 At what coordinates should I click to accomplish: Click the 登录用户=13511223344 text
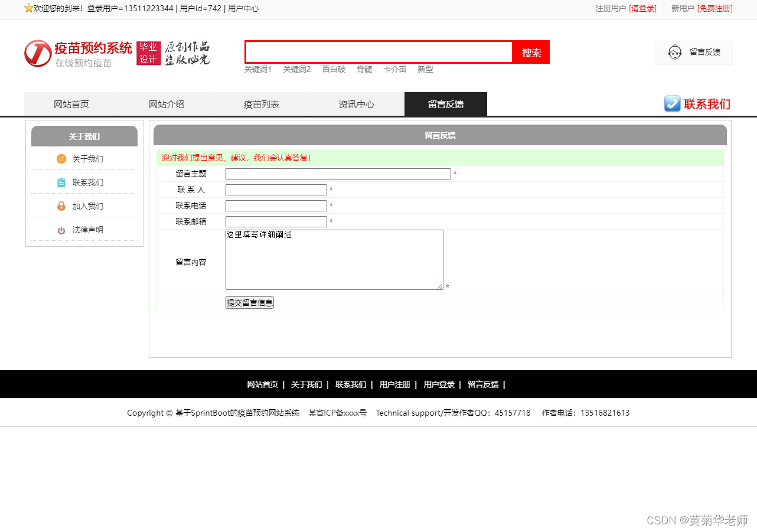click(130, 8)
